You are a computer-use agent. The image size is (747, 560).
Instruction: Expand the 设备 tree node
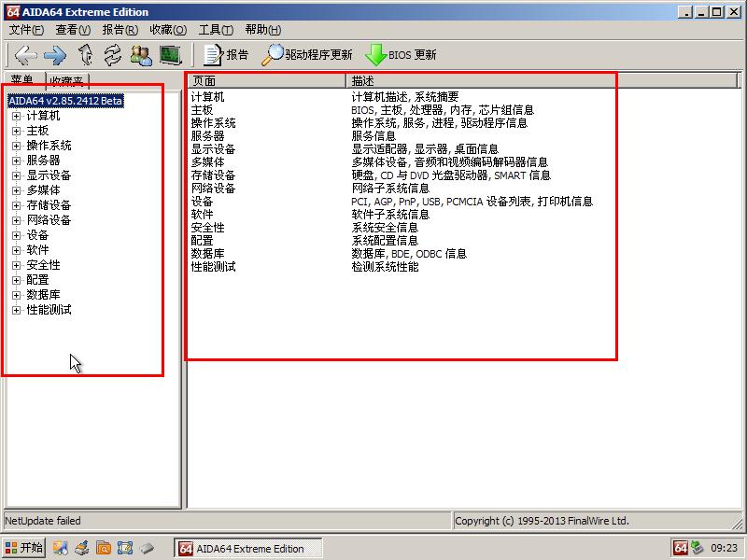point(16,235)
